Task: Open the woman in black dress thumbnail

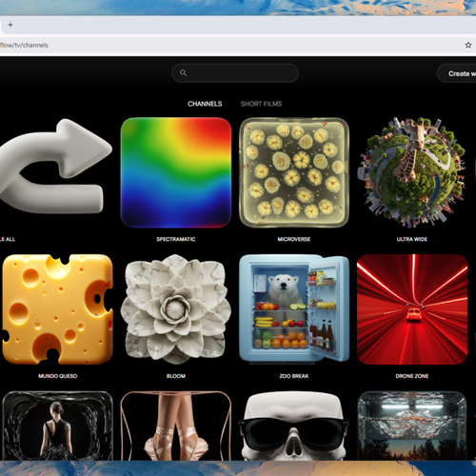Action: [57, 426]
